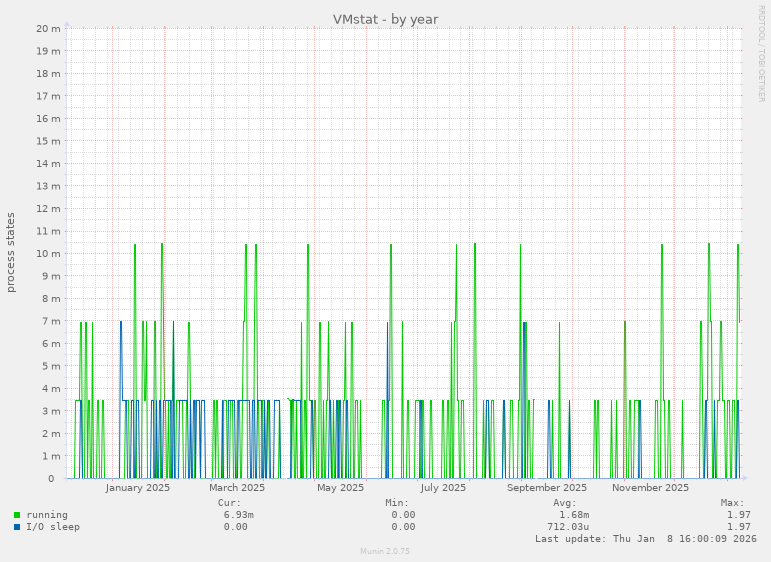The height and width of the screenshot is (562, 771).
Task: Click the Munin 2.0.75 footer text
Action: point(385,551)
